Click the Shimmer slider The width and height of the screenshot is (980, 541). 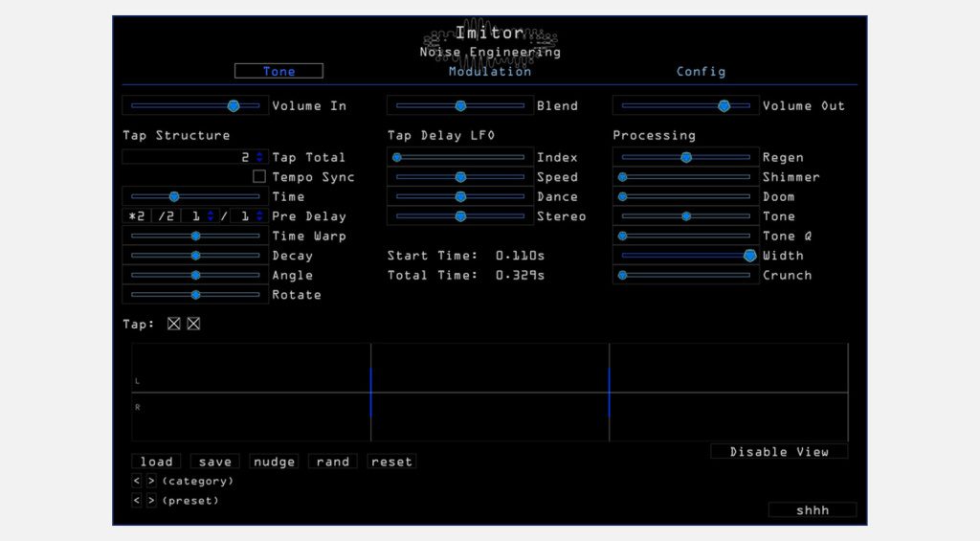(x=685, y=177)
